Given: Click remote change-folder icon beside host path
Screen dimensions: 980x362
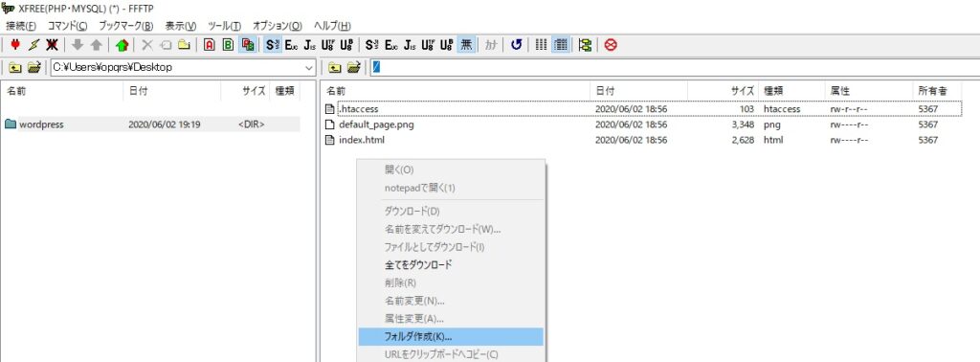Looking at the screenshot, I should click(x=354, y=68).
